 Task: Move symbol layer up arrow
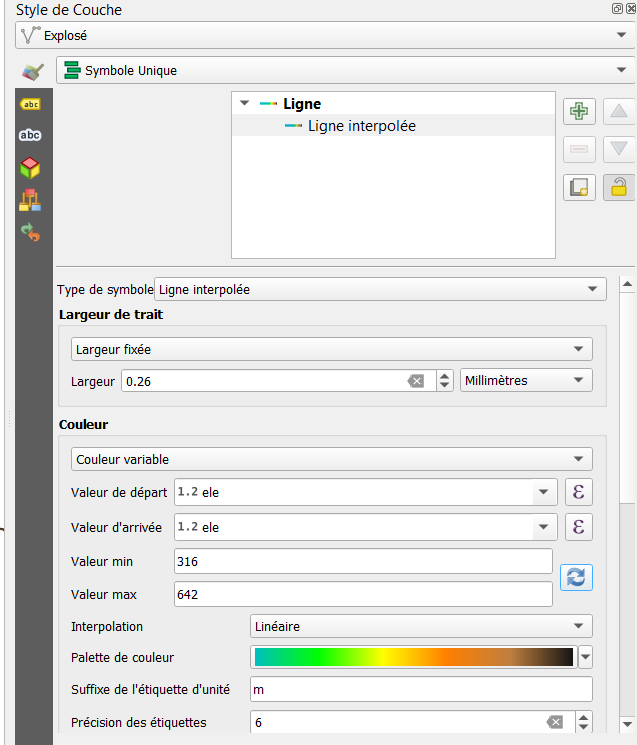pyautogui.click(x=619, y=112)
